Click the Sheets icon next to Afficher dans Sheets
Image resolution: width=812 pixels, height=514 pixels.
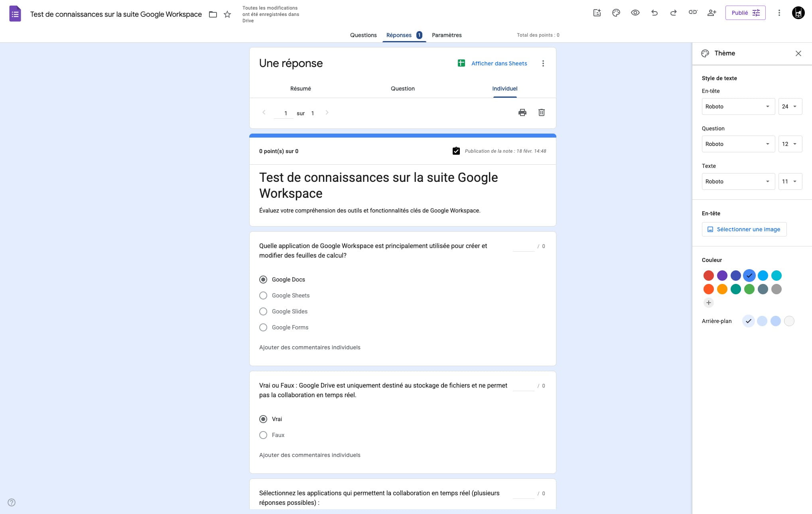[x=461, y=63]
